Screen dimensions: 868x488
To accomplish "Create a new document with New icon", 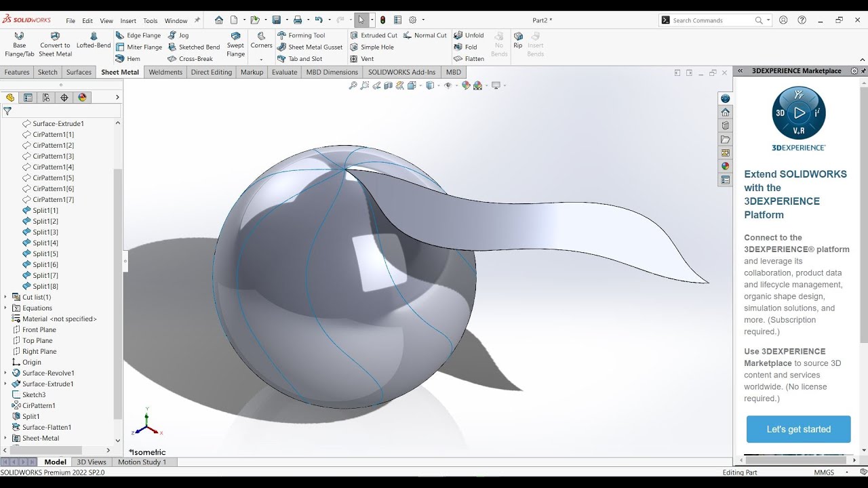I will pyautogui.click(x=234, y=20).
